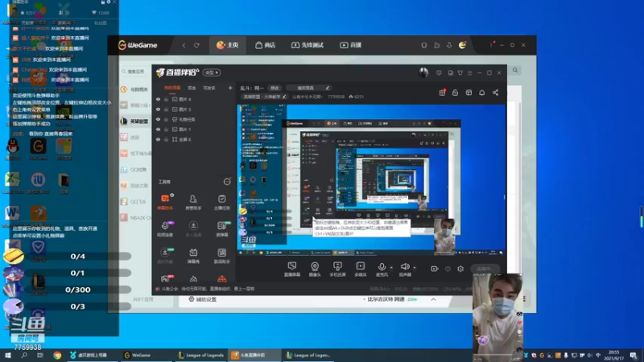
Task: Open the gift box icon with red badge
Action: coord(442,93)
